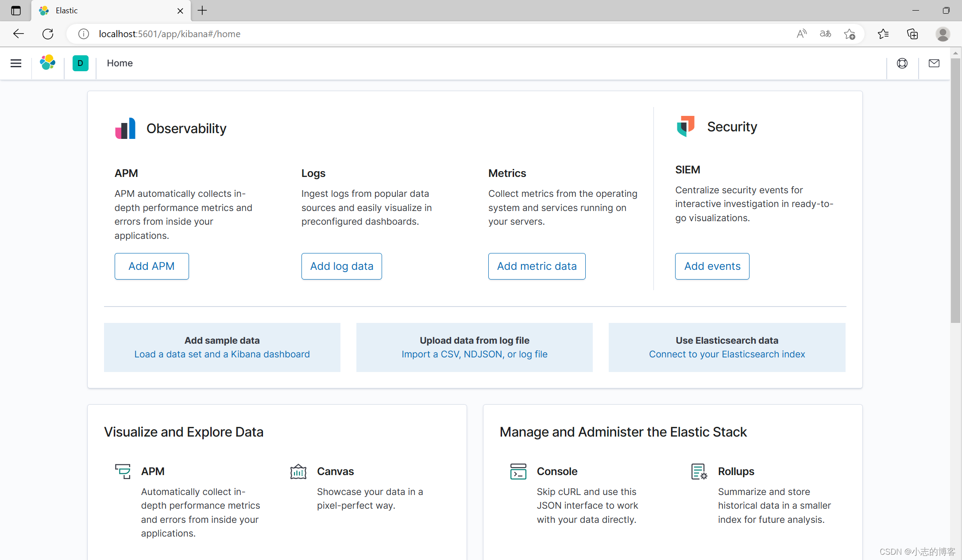962x560 pixels.
Task: Select the Elastic browser tab
Action: click(111, 11)
